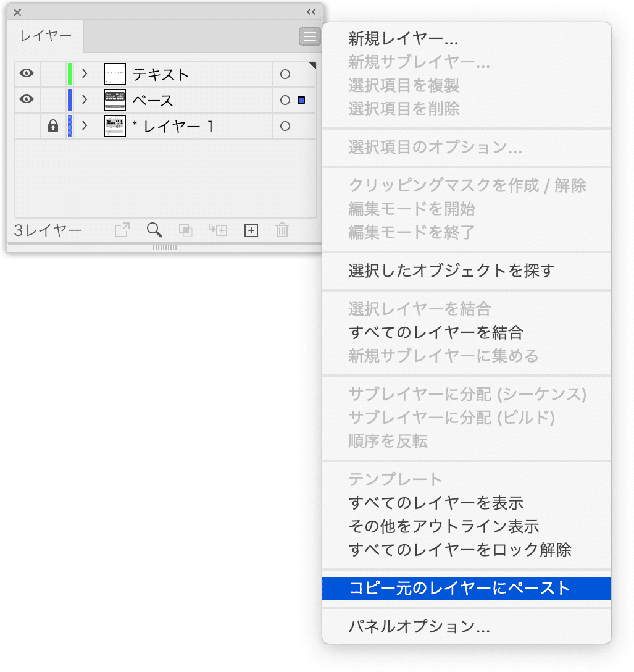Screen dimensions: 634x672
Task: Click the テキスト layer target circle
Action: 285,74
